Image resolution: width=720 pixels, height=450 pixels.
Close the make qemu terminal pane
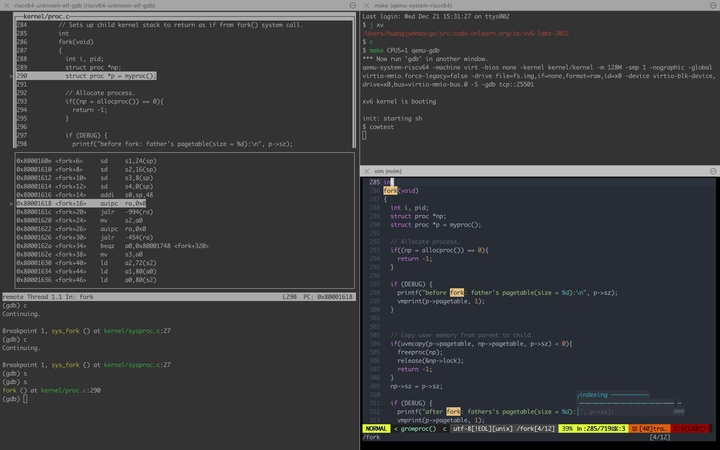point(367,5)
